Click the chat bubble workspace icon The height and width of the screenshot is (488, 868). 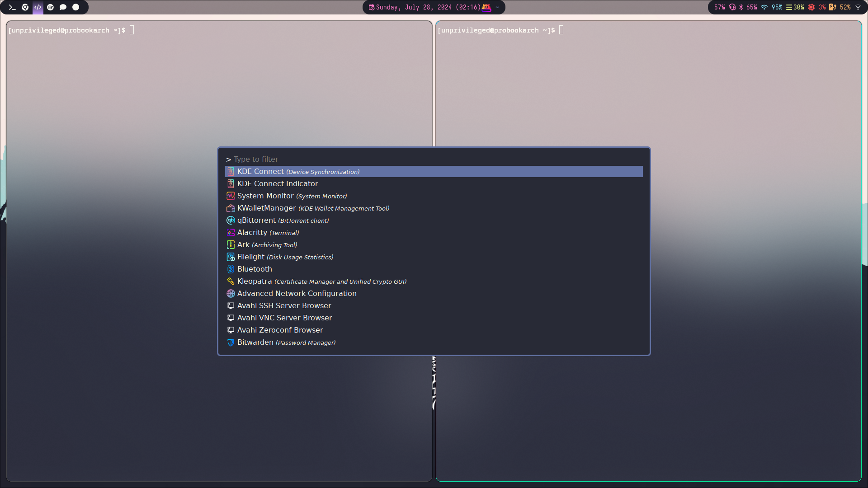click(x=63, y=7)
